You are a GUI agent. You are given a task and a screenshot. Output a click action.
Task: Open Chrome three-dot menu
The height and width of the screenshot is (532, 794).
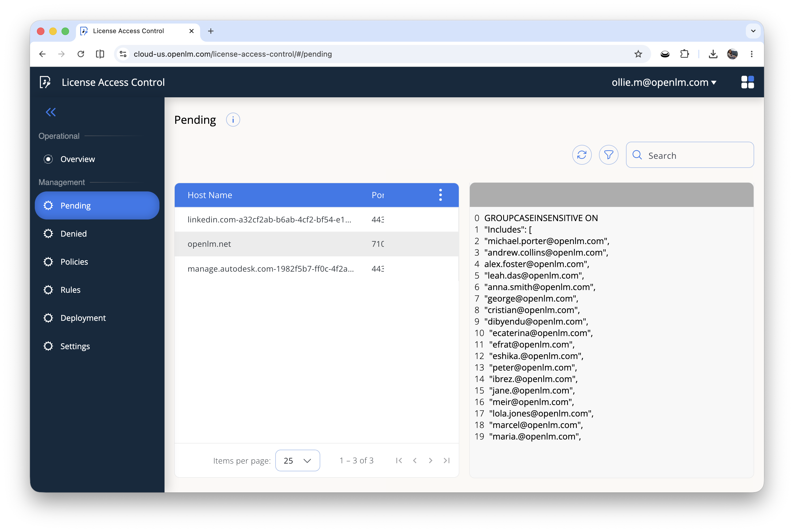(751, 54)
